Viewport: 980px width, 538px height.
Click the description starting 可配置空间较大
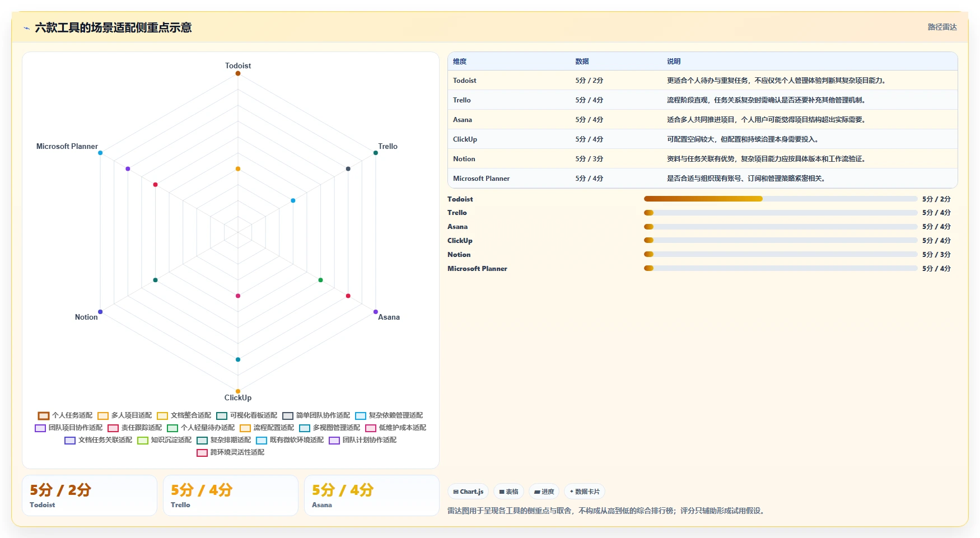(743, 139)
